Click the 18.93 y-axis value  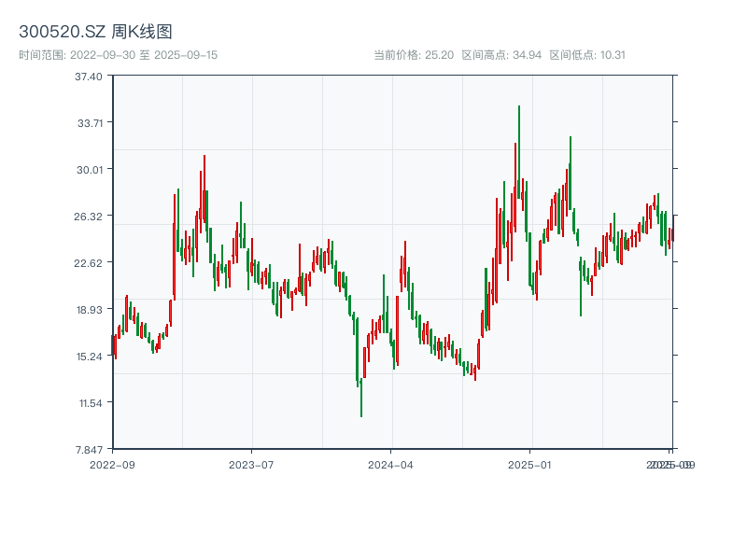(x=90, y=310)
